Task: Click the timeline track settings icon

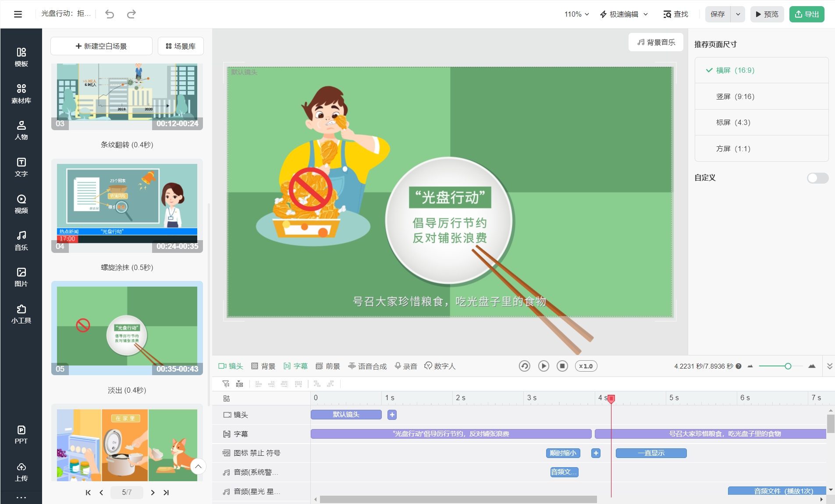Action: point(227,398)
